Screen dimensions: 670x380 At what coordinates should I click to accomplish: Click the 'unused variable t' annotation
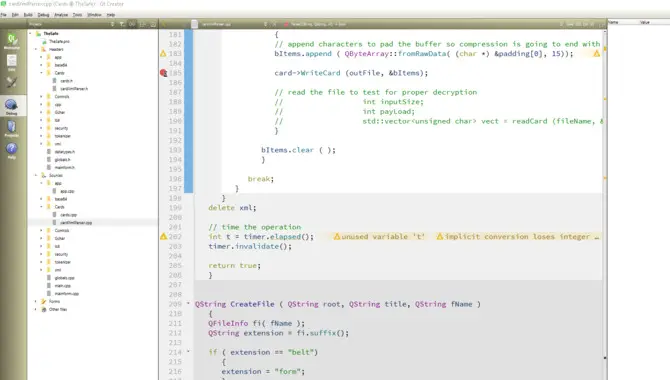(x=379, y=236)
